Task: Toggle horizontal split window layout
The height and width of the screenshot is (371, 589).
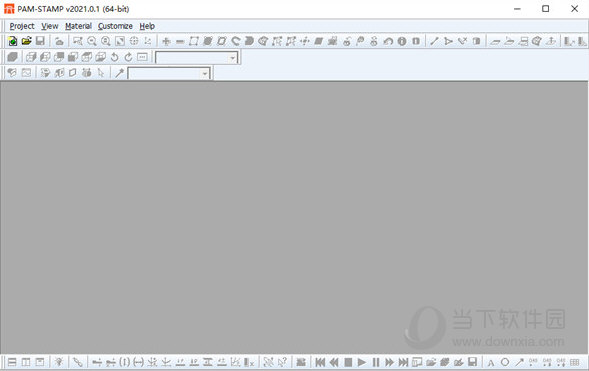Action: (x=12, y=362)
